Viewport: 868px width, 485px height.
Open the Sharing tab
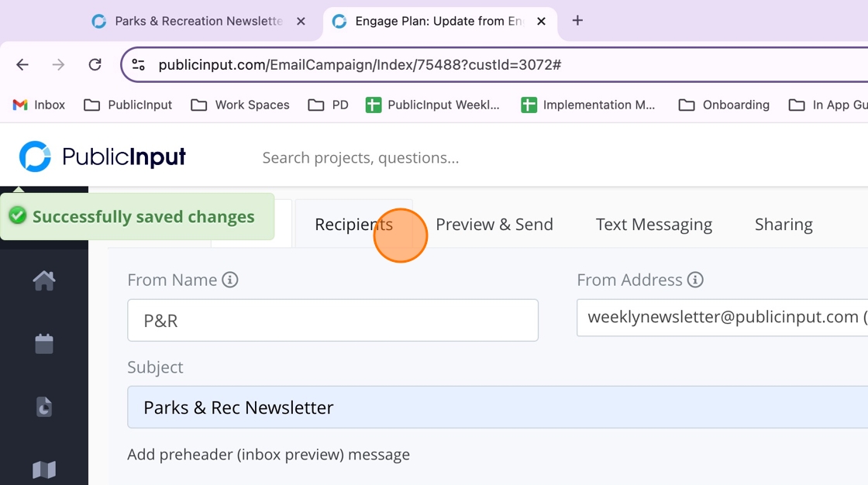tap(784, 225)
